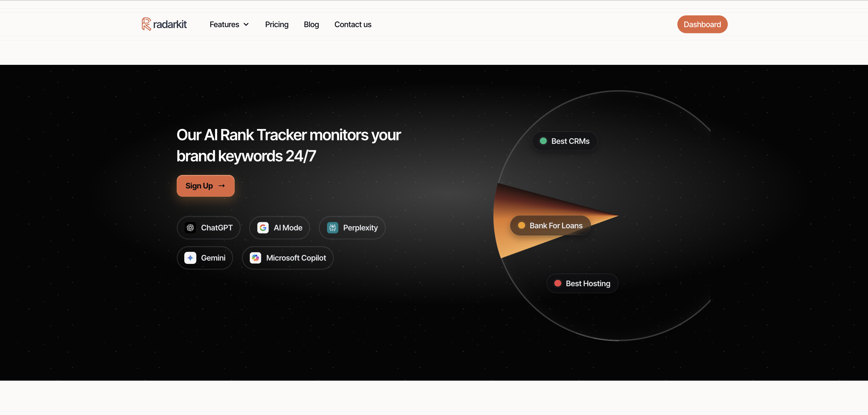The image size is (868, 415).
Task: Click the Microsoft Copilot icon
Action: click(255, 258)
